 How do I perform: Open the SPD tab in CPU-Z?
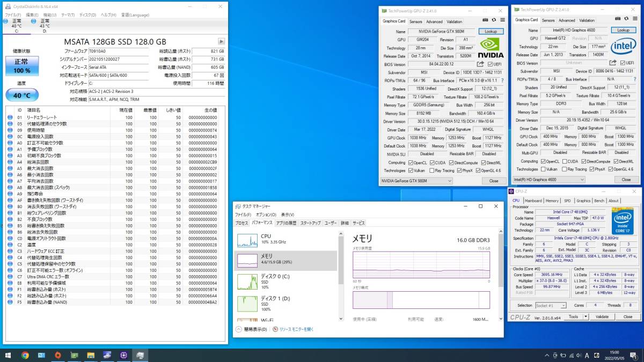(567, 201)
